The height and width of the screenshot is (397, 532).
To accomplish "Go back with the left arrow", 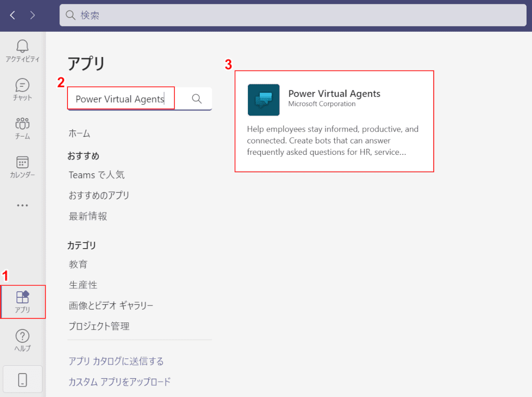I will click(x=12, y=15).
